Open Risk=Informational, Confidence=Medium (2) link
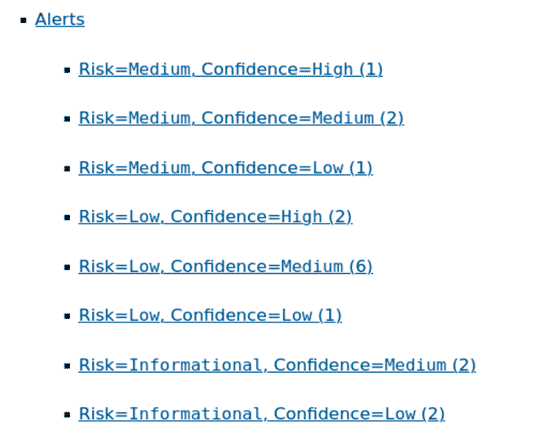Viewport: 533px width, 447px height. [x=277, y=365]
